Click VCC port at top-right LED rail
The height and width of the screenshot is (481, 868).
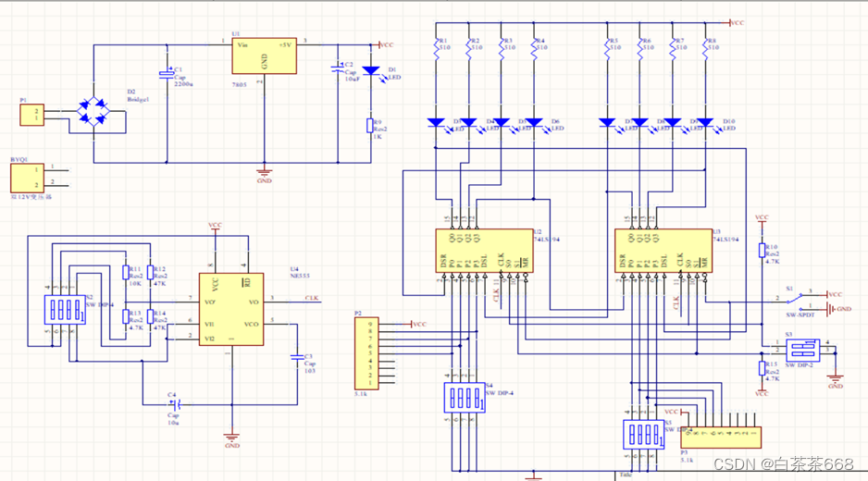click(737, 23)
